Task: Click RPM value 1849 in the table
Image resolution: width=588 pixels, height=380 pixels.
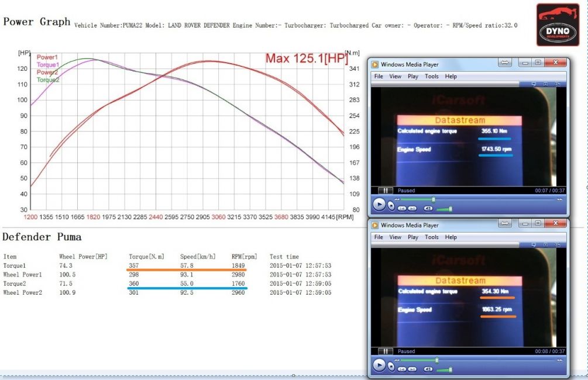Action: (238, 265)
